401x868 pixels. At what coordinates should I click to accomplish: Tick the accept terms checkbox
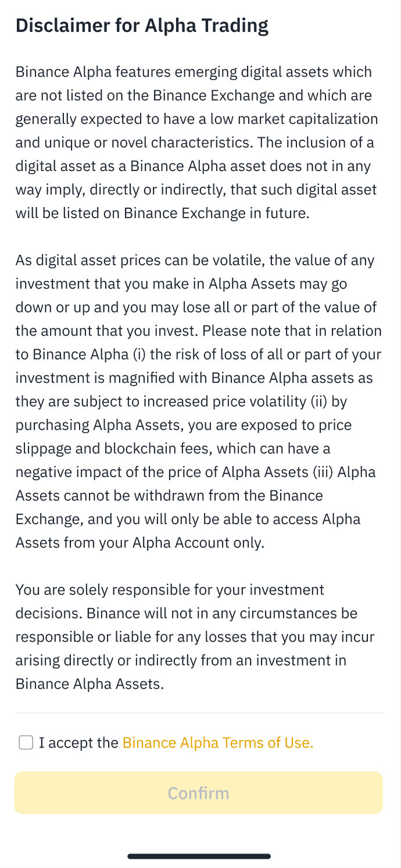[26, 742]
